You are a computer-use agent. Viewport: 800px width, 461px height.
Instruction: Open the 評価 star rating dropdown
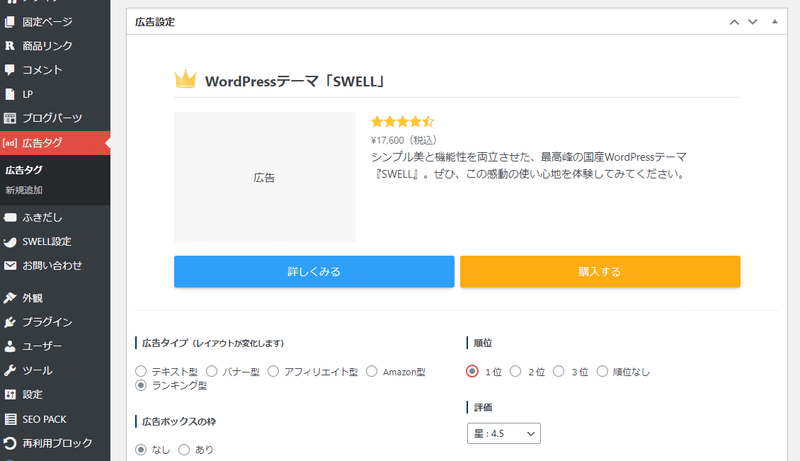(x=504, y=433)
